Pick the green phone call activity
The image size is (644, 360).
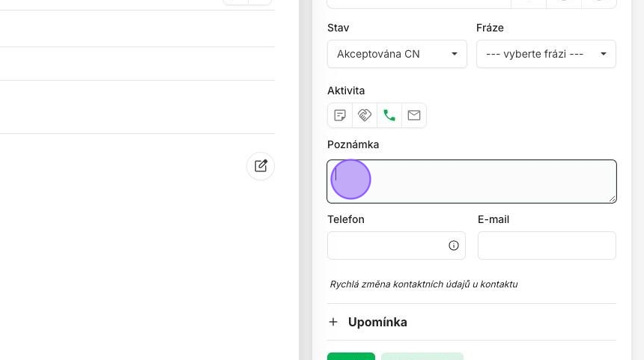389,115
